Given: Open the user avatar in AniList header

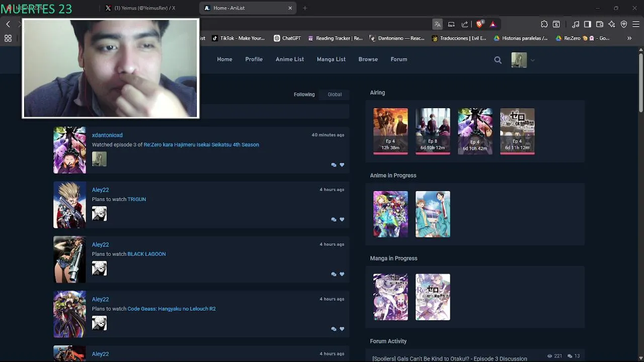Looking at the screenshot, I should [x=519, y=60].
